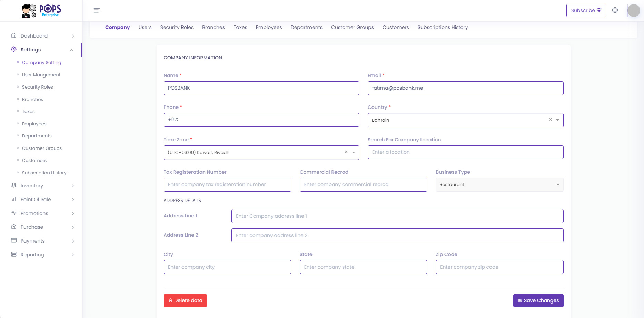Click the Purchase house icon

pos(14,227)
